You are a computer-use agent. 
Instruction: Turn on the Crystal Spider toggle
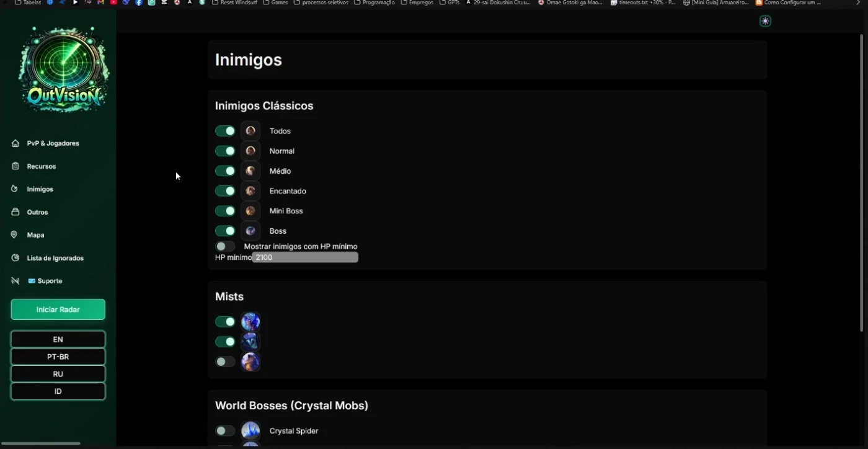point(225,430)
